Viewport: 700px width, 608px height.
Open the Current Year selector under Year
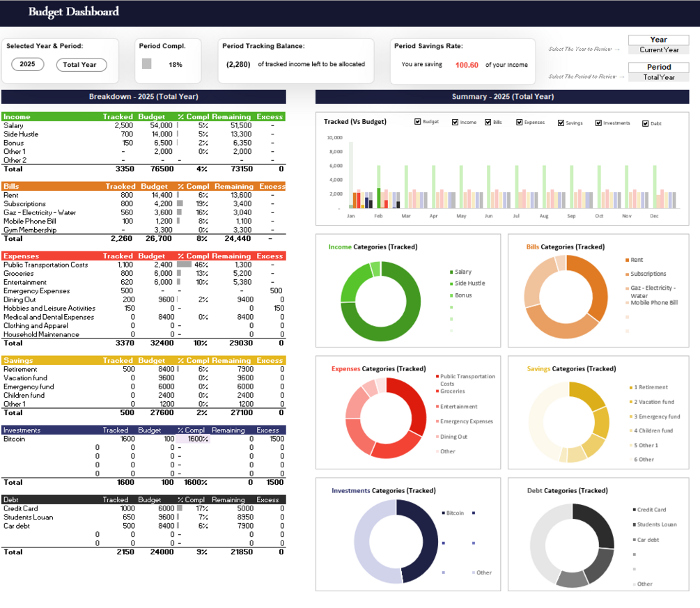pos(658,50)
